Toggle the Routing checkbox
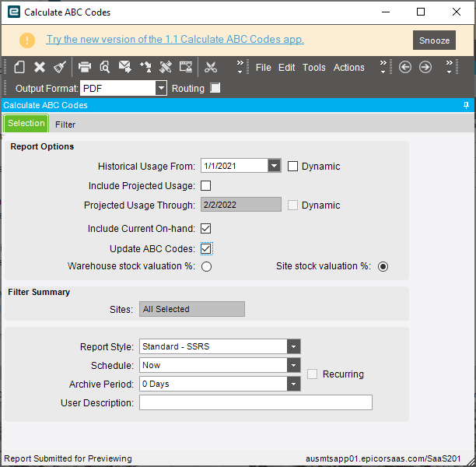This screenshot has height=467, width=476. [x=215, y=88]
